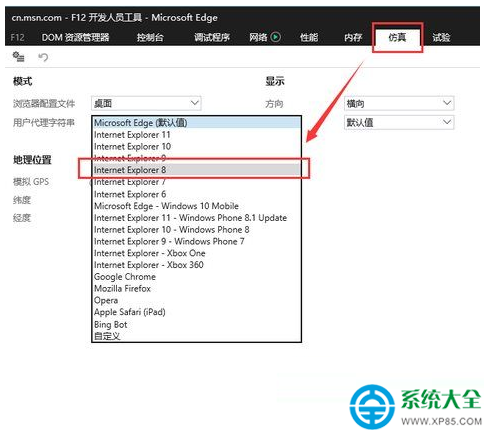Choose Internet Explorer - Xbox One
484x432 pixels.
196,253
